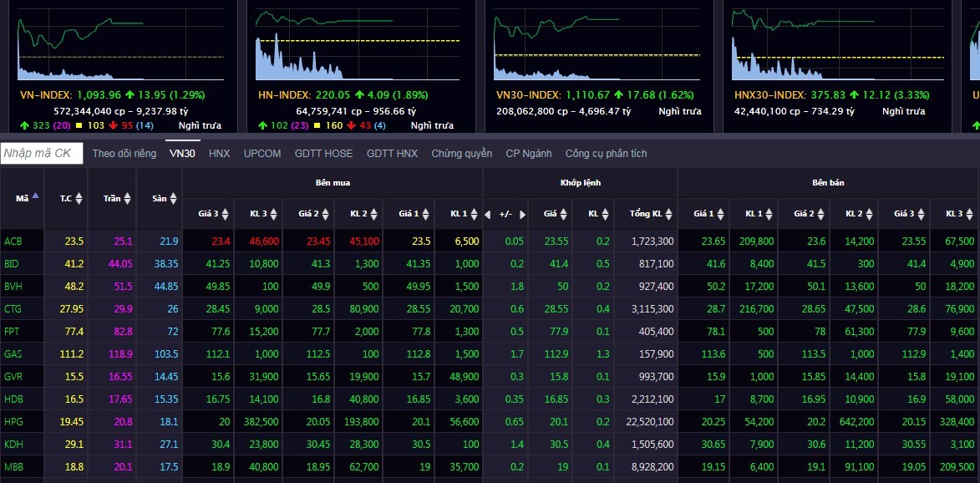Viewport: 980px width, 483px height.
Task: Switch to the HNX tab
Action: 219,153
